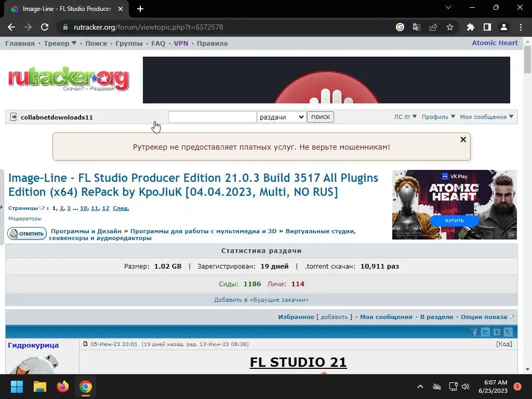Open the раздачи search scope dropdown
Viewport: 532px width, 399px height.
[x=282, y=117]
